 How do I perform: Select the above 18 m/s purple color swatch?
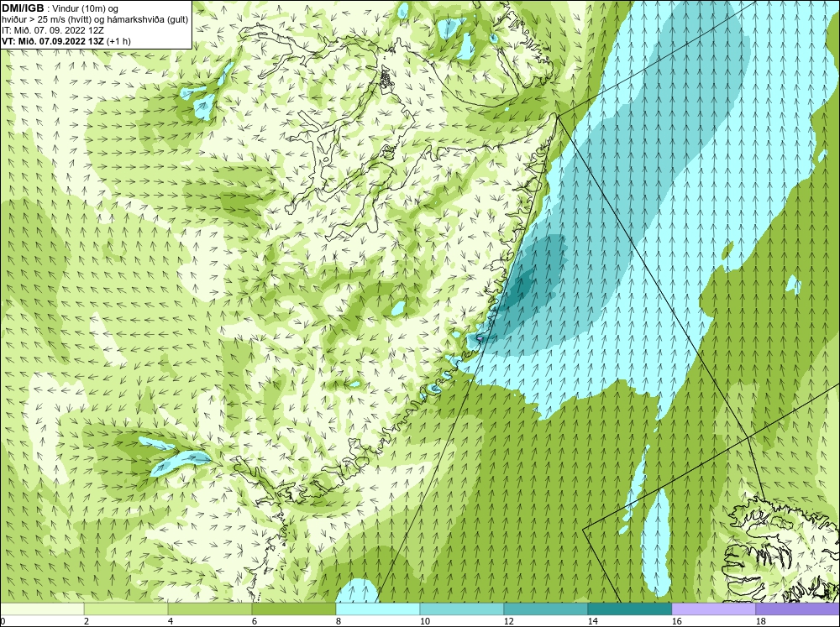pyautogui.click(x=797, y=609)
